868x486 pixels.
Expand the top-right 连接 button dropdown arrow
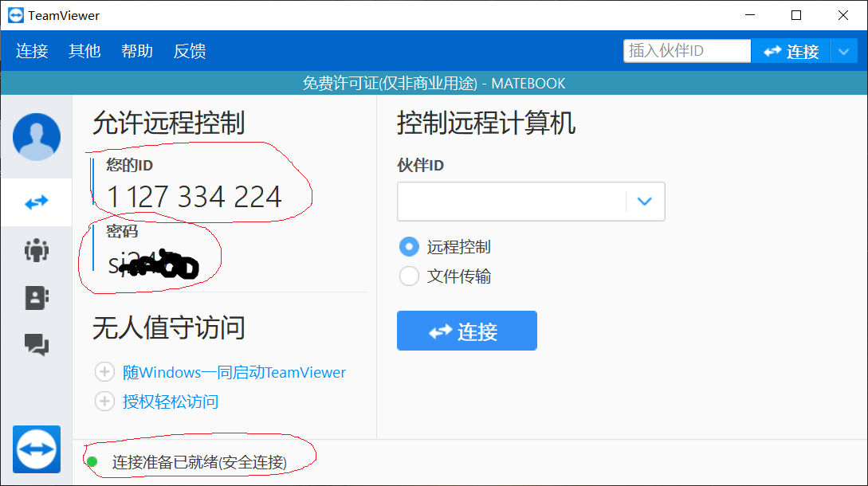843,52
